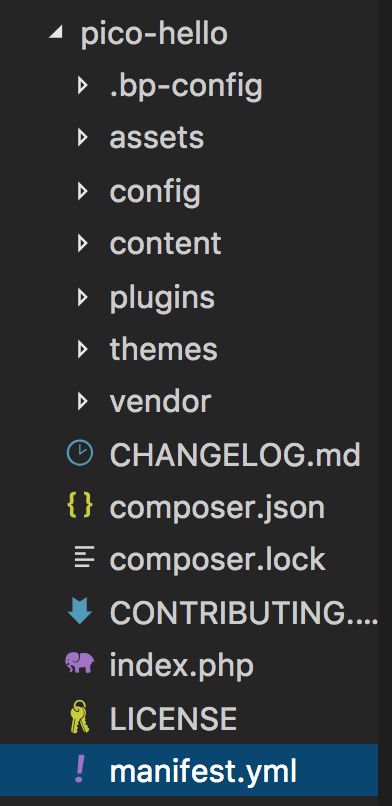Expand the .bp-config folder arrow

tap(82, 85)
